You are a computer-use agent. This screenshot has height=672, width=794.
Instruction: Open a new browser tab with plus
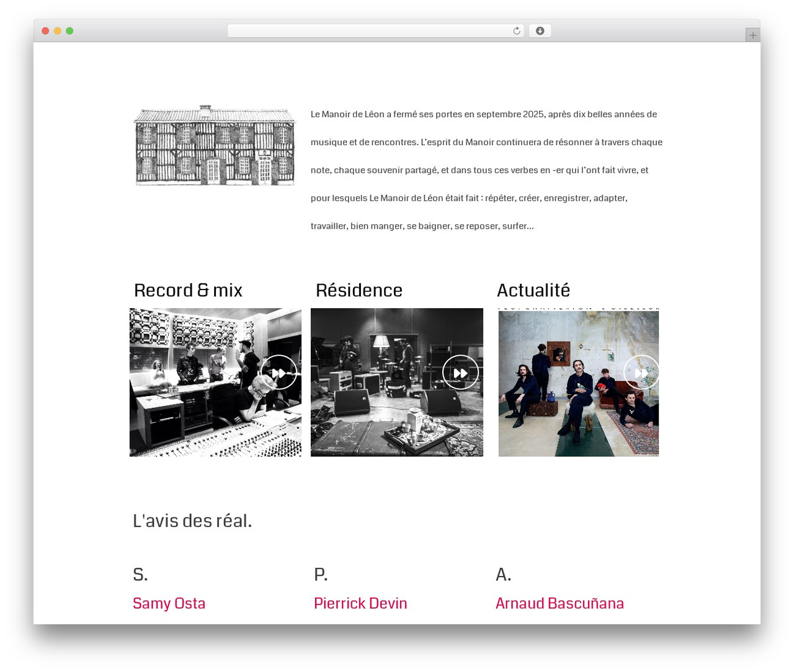752,35
